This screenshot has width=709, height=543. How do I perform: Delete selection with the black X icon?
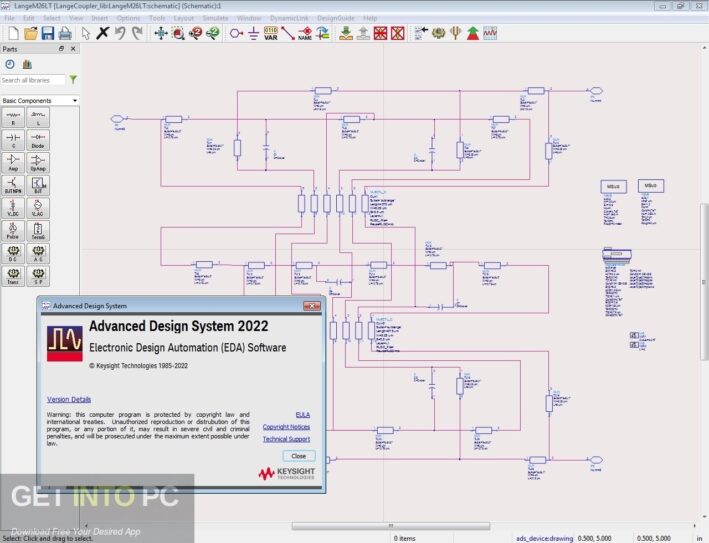click(103, 33)
